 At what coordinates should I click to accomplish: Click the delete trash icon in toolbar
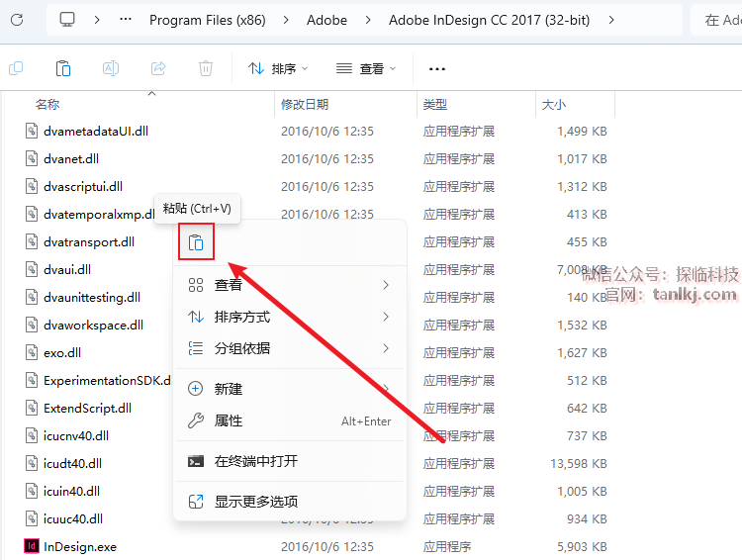(x=205, y=68)
